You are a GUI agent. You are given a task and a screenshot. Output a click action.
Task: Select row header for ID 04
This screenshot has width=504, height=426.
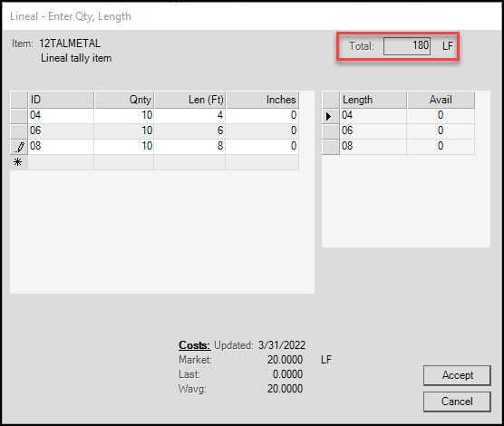coord(19,116)
